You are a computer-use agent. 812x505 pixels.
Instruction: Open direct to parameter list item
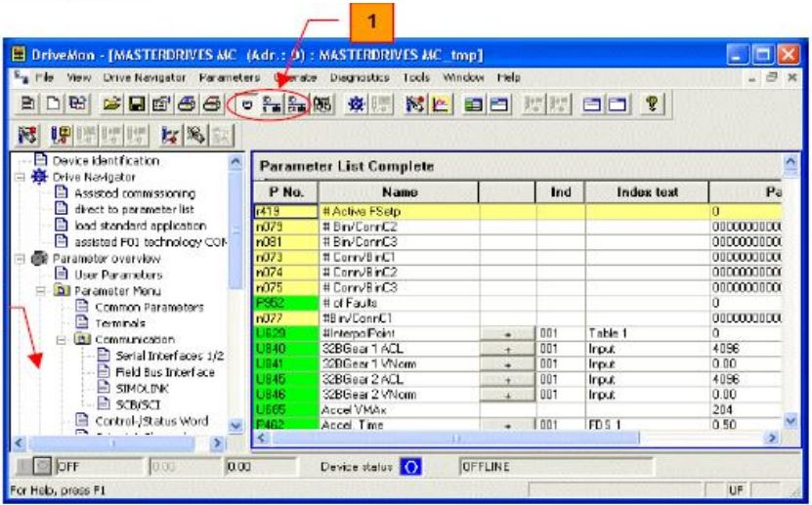[134, 210]
